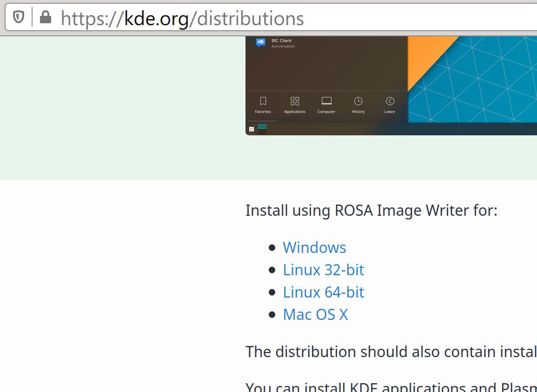Viewport: 537px width, 392px height.
Task: Open the Linux 64-bit download link
Action: [x=323, y=292]
